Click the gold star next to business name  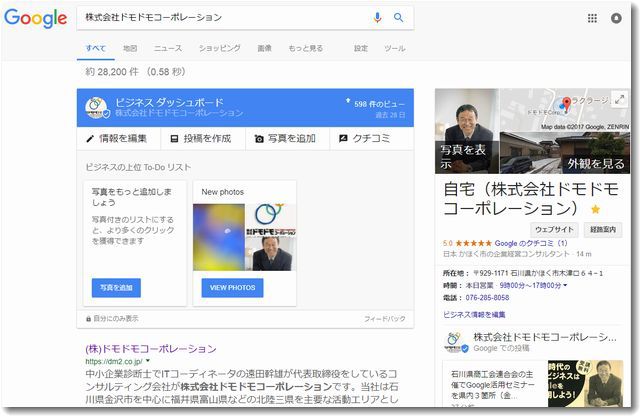pyautogui.click(x=596, y=209)
